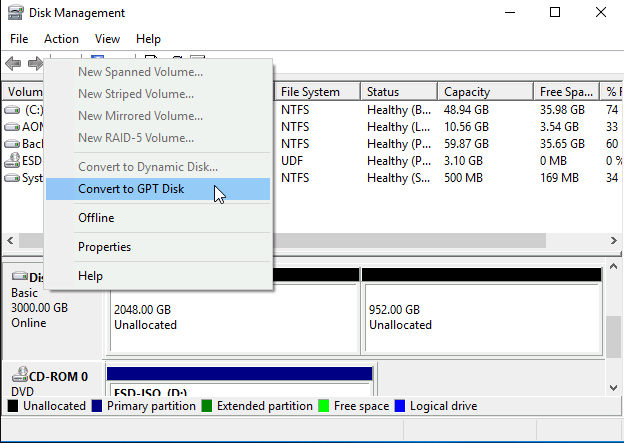Click the CD-ROM 0 disk label
This screenshot has height=443, width=624.
(x=58, y=377)
